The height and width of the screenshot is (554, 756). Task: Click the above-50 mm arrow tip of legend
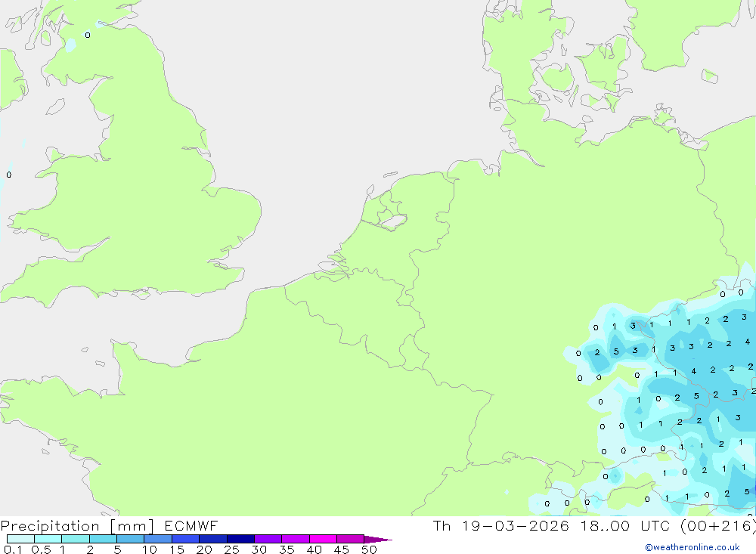pos(378,539)
